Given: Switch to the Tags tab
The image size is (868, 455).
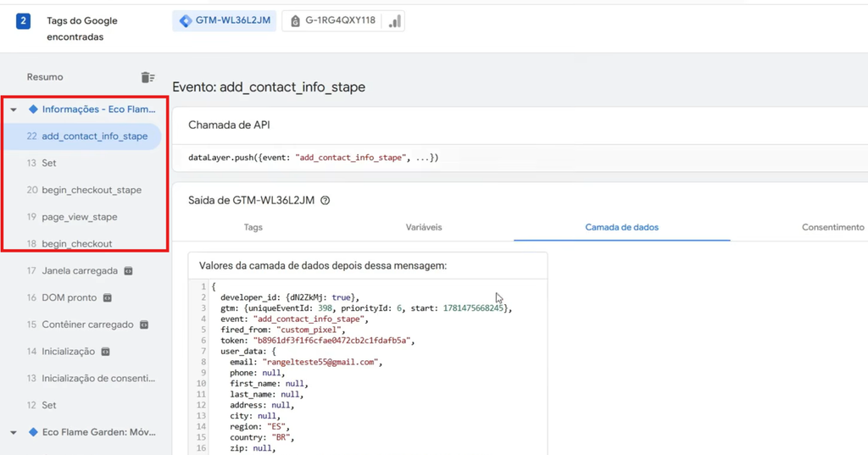Looking at the screenshot, I should click(253, 227).
